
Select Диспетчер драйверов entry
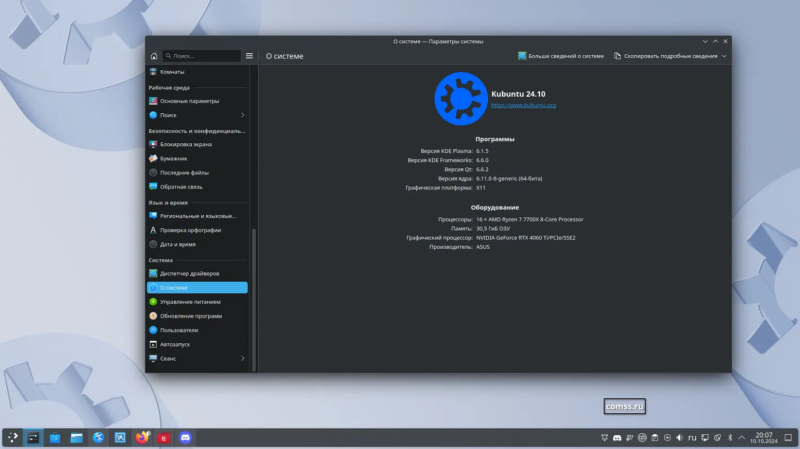(x=197, y=273)
